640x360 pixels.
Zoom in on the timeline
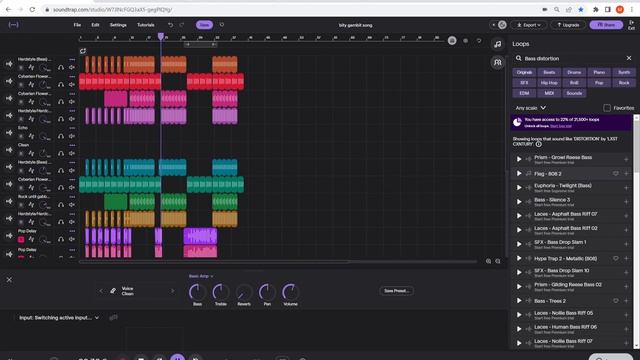pos(488,261)
